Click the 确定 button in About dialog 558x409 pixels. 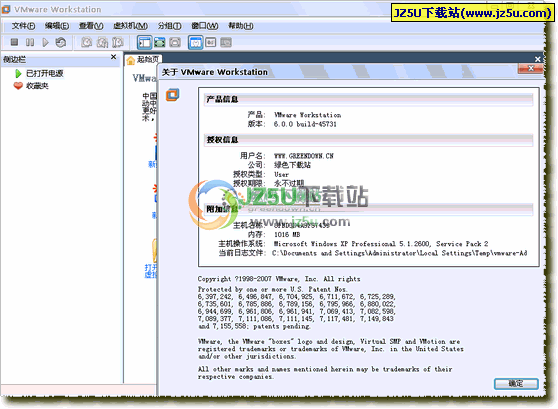(516, 384)
